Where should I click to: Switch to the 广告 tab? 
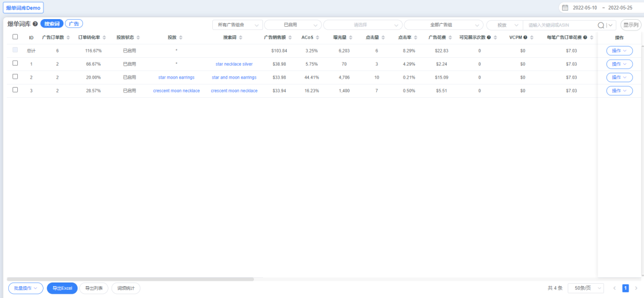tap(74, 24)
